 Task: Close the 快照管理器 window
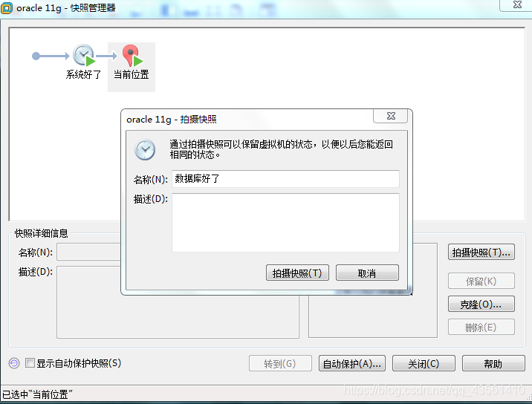coord(517,4)
